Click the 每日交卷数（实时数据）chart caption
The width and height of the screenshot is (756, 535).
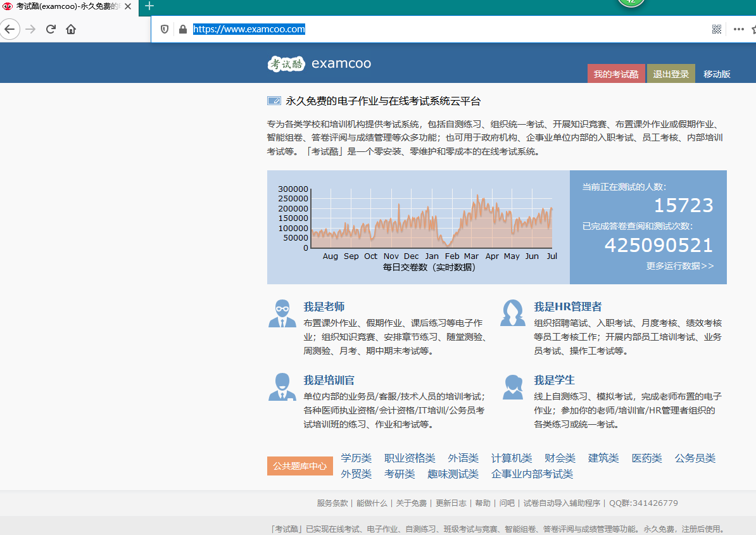click(x=429, y=267)
